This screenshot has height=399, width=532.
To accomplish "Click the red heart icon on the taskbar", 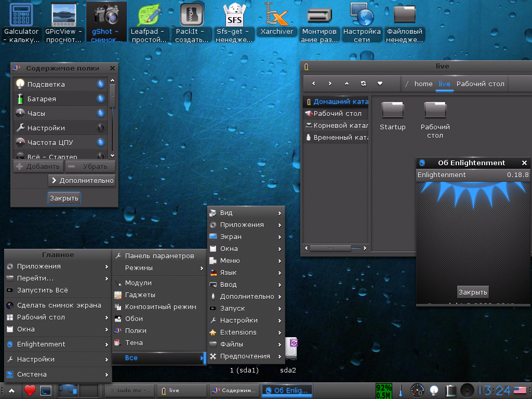I will click(30, 390).
